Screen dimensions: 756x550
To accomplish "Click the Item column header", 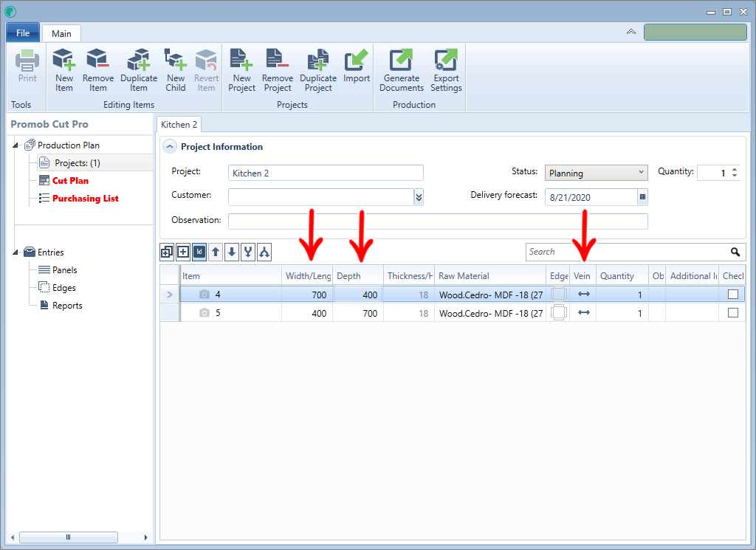I will [x=231, y=275].
